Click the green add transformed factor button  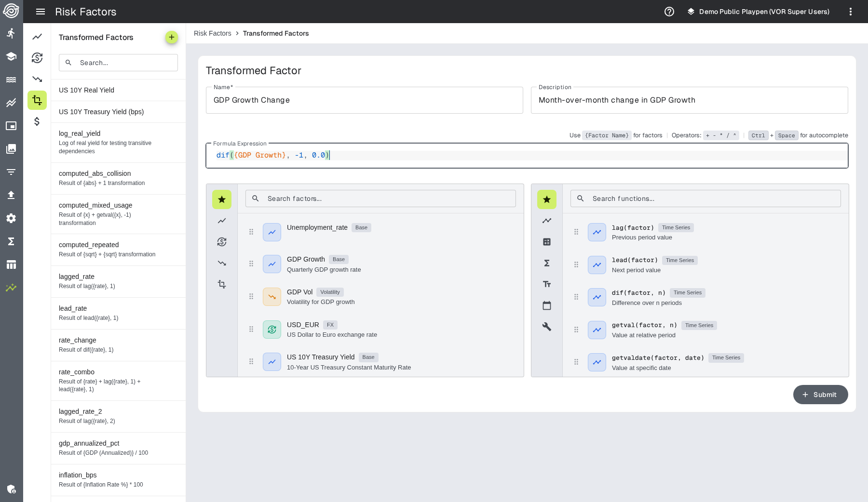click(171, 37)
